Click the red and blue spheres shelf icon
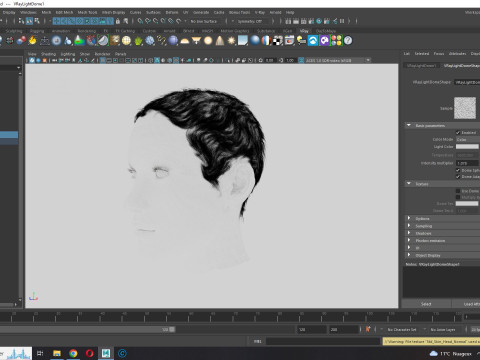 click(x=21, y=41)
